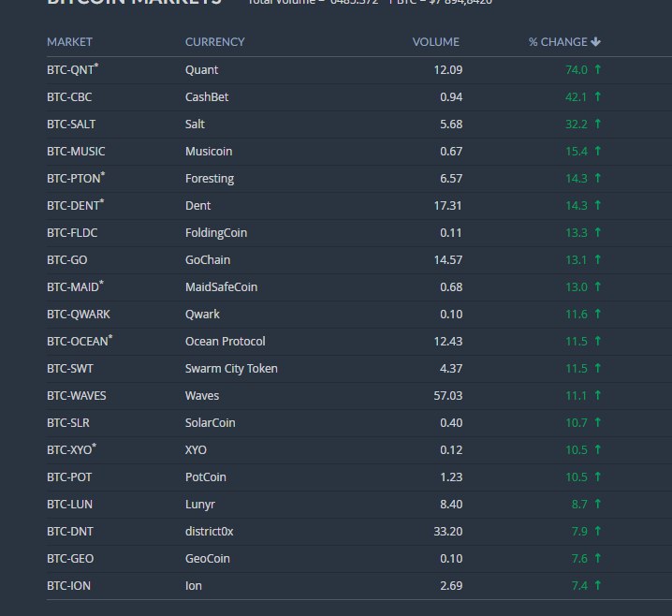The height and width of the screenshot is (616, 672).
Task: Click the green up arrow in the Lunyr row
Action: [597, 504]
